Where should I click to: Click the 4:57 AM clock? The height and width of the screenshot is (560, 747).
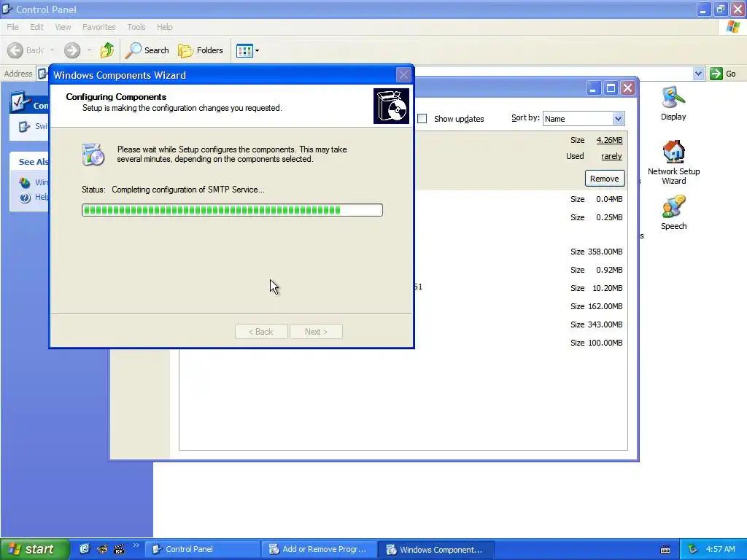tap(720, 550)
